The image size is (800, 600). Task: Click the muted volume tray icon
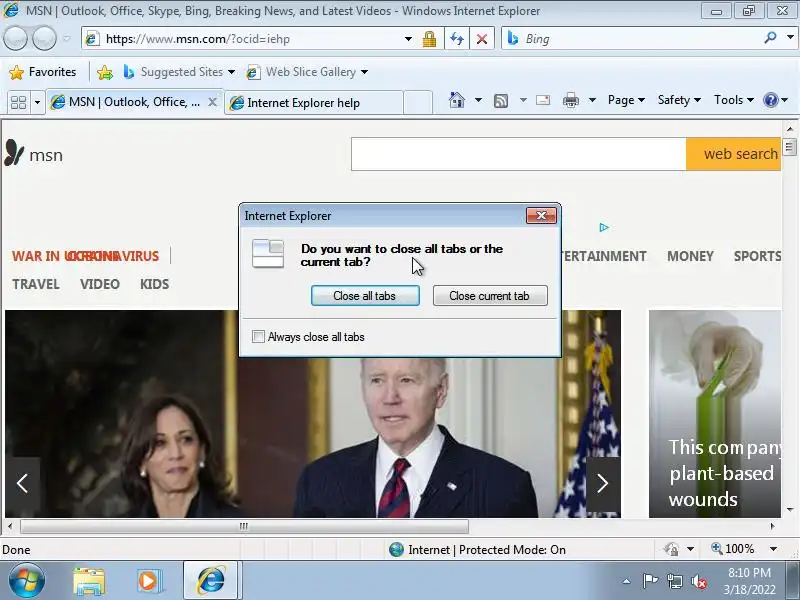point(698,581)
